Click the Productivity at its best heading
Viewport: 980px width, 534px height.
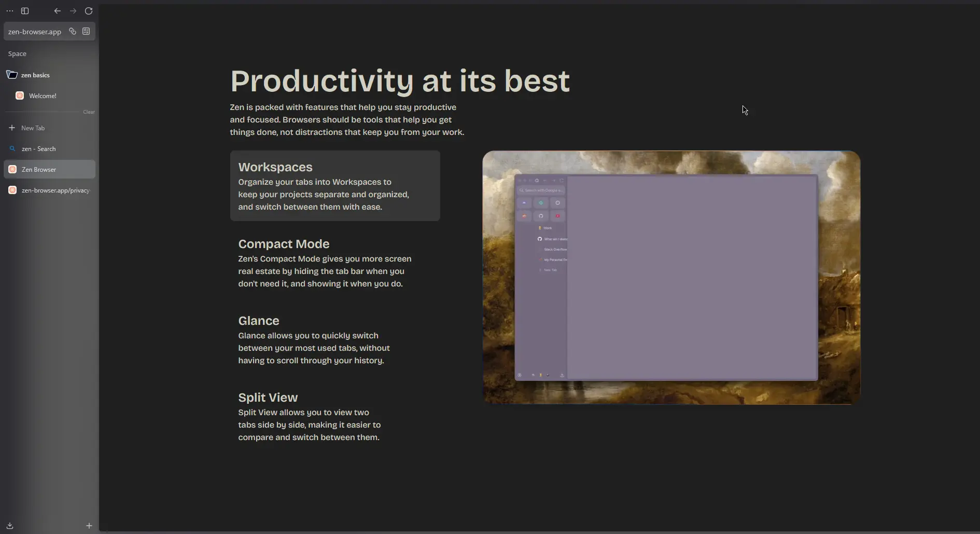tap(400, 81)
